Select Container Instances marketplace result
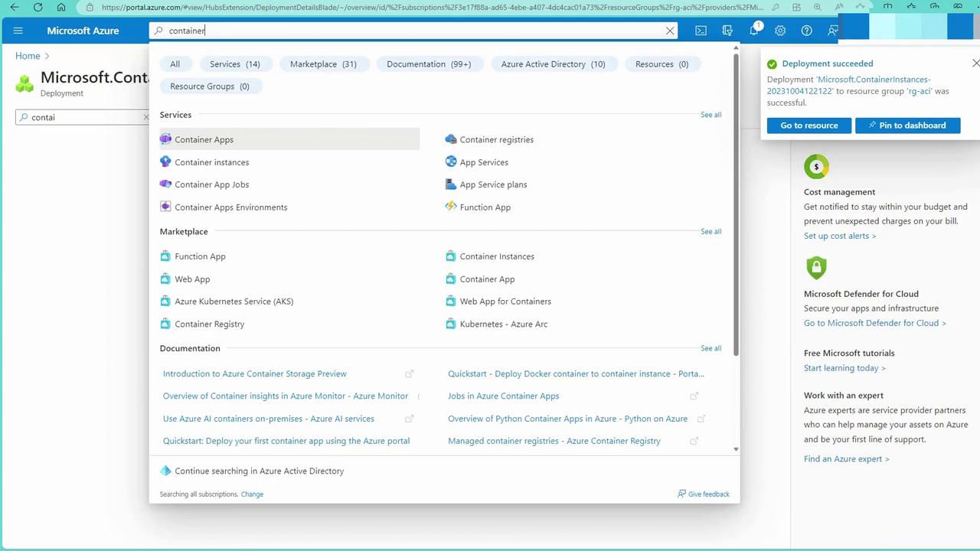Screen dimensions: 980x551 497,256
